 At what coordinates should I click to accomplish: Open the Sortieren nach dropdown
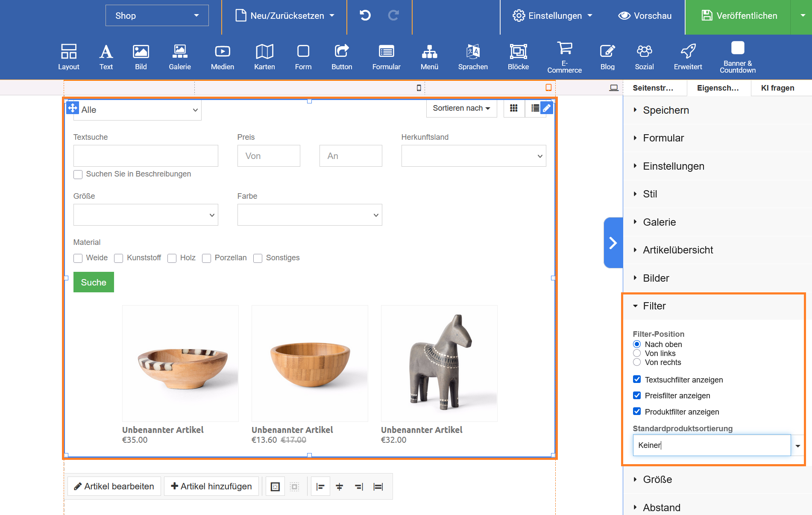tap(461, 109)
